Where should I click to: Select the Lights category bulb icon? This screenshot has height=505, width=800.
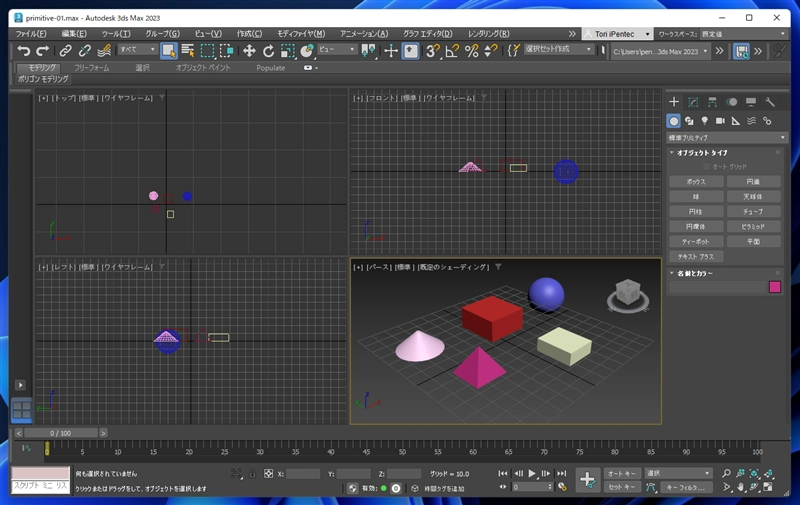click(705, 121)
